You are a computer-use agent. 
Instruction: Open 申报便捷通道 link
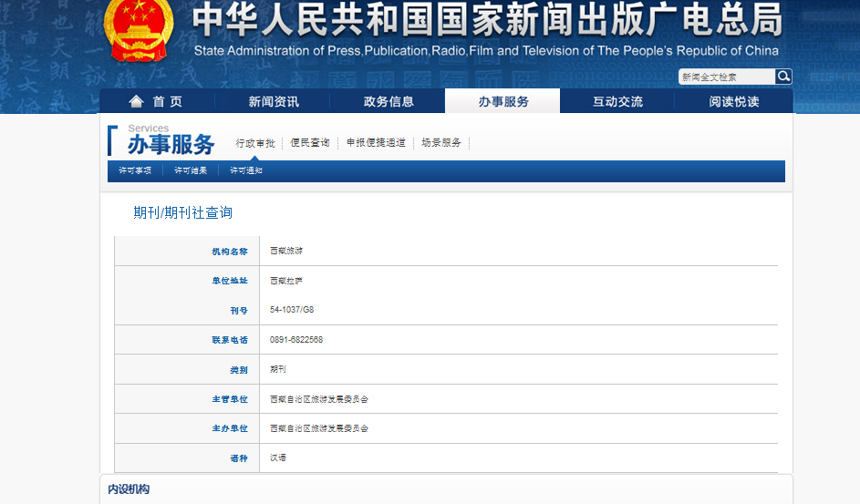(x=376, y=142)
